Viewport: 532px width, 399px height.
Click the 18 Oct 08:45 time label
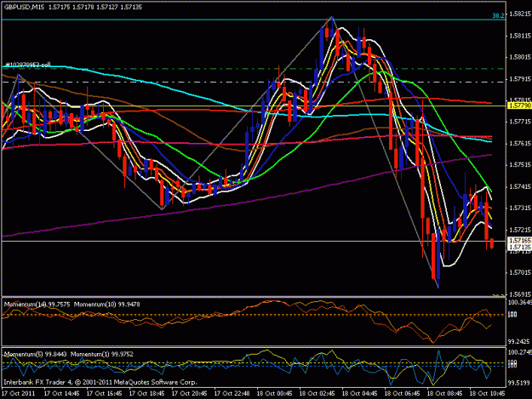[x=445, y=394]
